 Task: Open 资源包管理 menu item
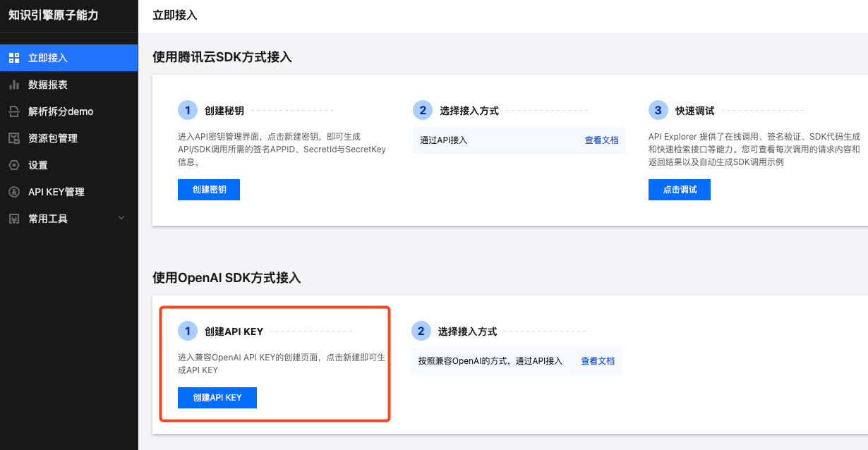coord(69,138)
